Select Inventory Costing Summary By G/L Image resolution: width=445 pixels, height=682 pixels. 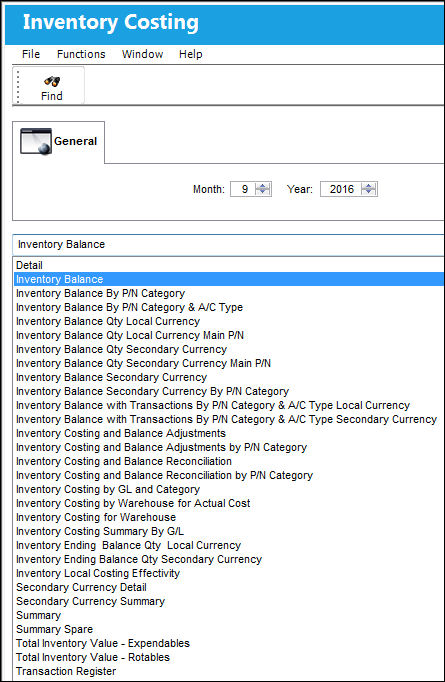click(229, 531)
